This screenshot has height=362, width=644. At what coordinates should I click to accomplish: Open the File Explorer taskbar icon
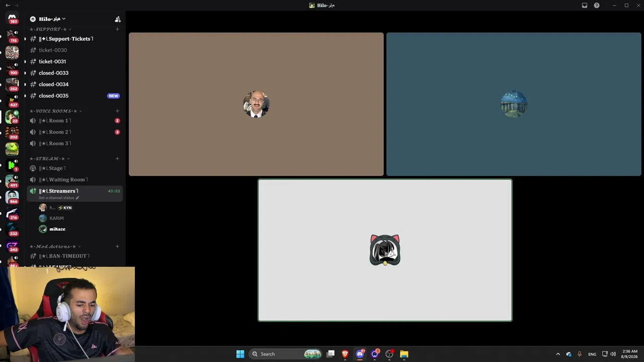(404, 354)
